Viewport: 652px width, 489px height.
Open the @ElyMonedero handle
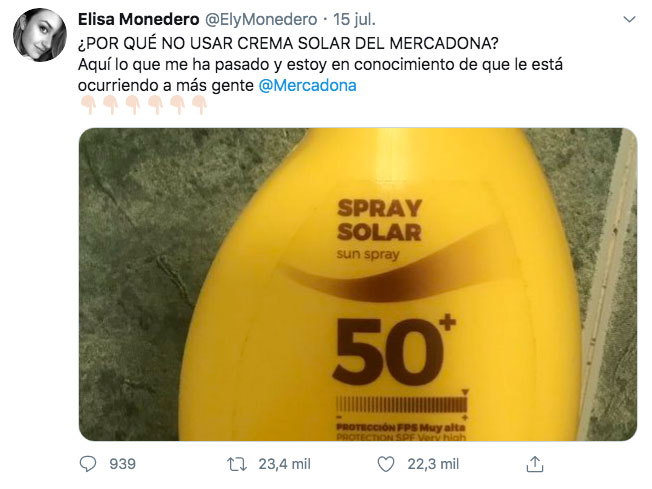coord(262,20)
